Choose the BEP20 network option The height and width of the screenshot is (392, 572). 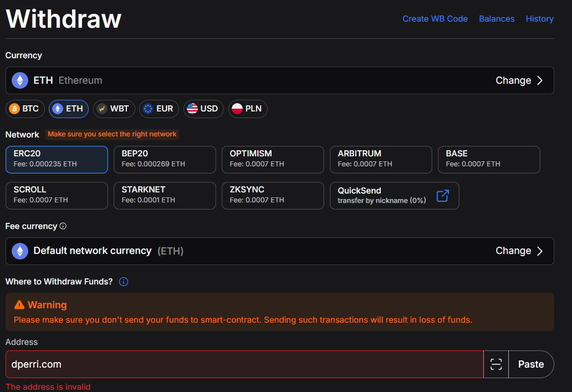(x=165, y=160)
